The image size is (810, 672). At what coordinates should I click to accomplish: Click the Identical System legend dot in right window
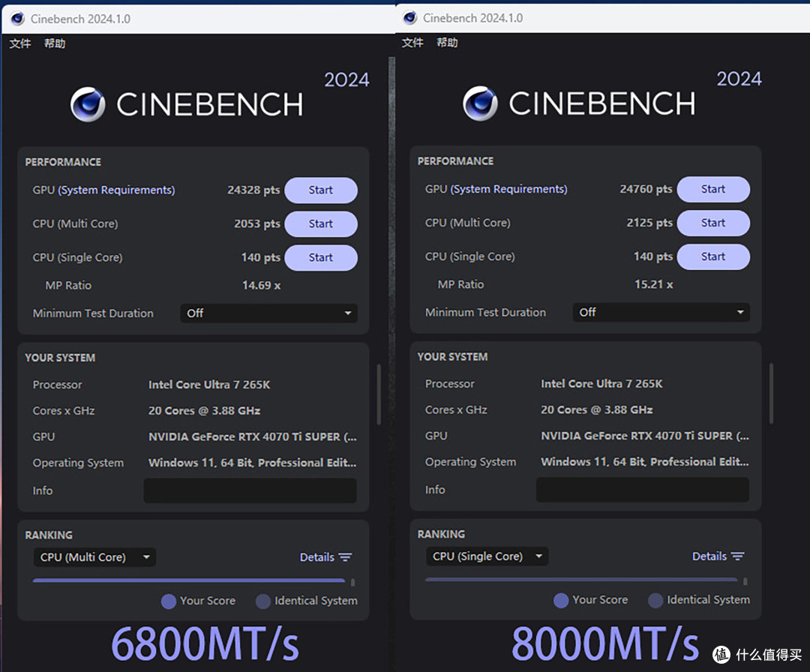[655, 600]
